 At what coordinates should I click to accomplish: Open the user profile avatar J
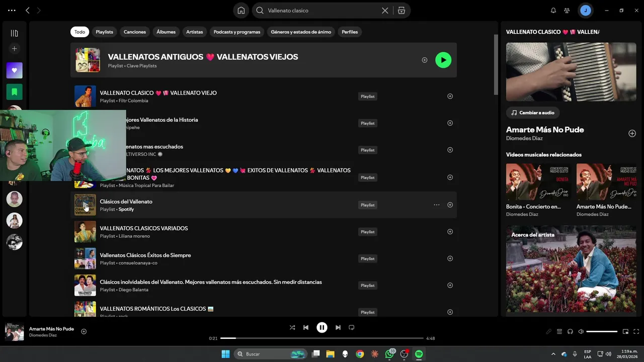(x=585, y=11)
